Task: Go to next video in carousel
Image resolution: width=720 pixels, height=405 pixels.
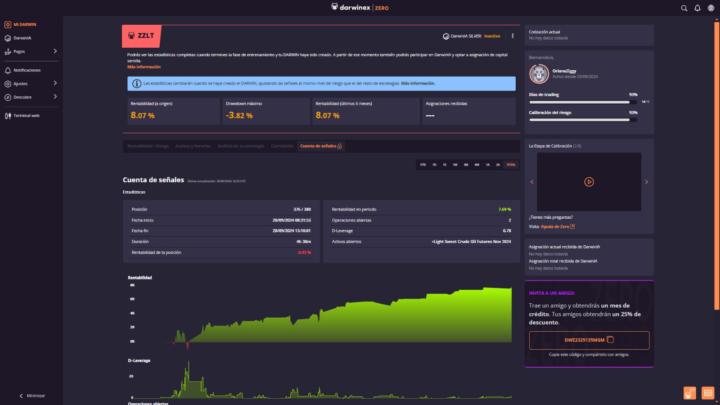Action: coord(646,182)
